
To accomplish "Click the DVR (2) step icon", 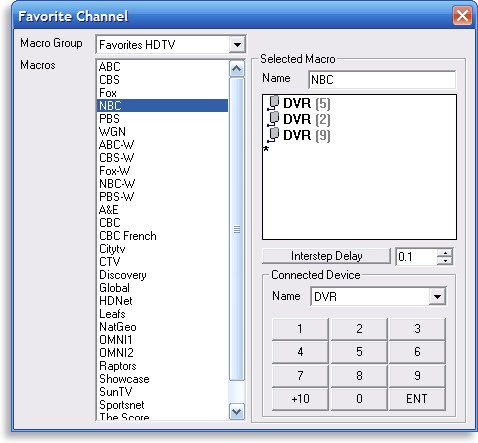I will click(273, 119).
